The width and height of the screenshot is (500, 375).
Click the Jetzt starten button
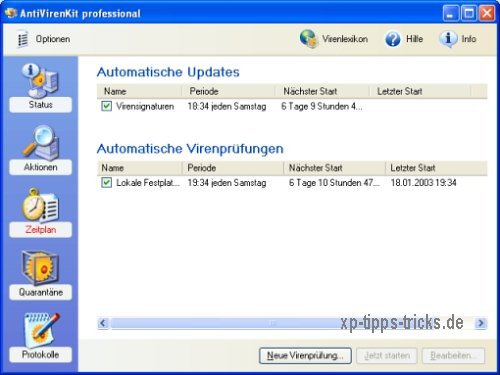[387, 356]
